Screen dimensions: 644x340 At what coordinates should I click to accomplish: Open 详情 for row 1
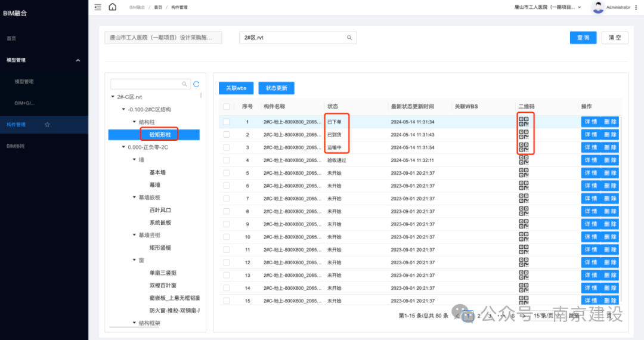click(590, 122)
